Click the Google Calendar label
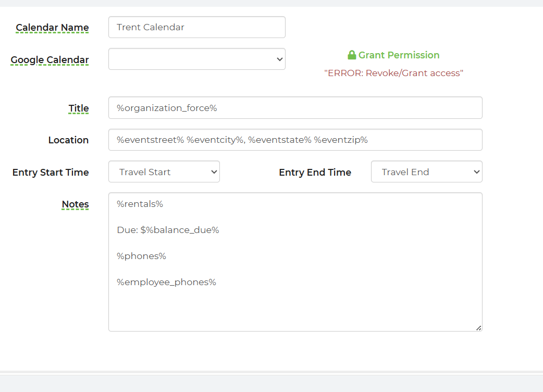The height and width of the screenshot is (392, 543). tap(50, 60)
